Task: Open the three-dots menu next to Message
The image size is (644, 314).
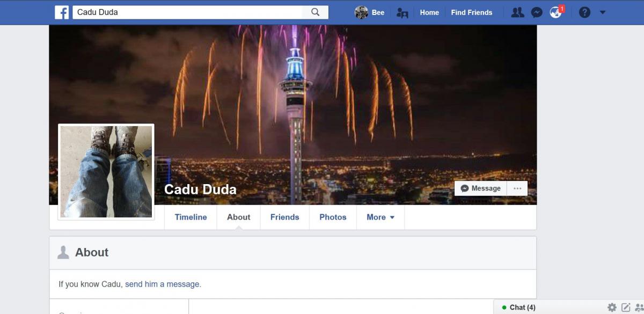Action: pyautogui.click(x=517, y=188)
